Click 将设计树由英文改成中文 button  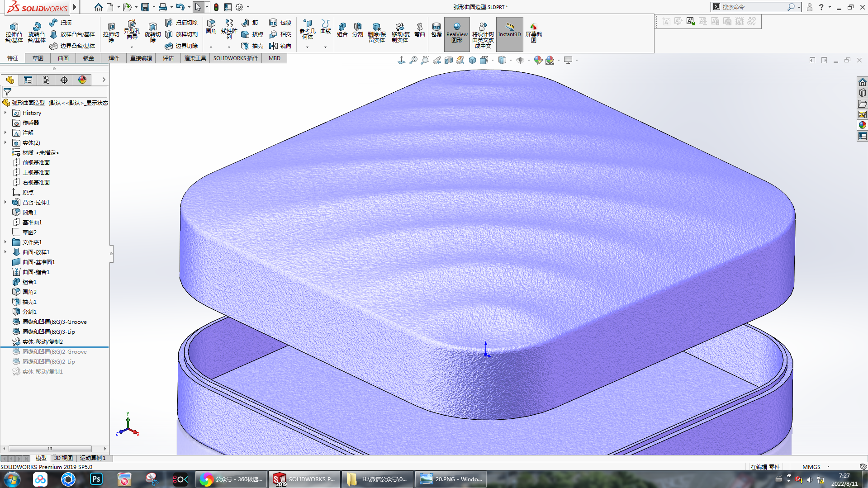point(483,34)
